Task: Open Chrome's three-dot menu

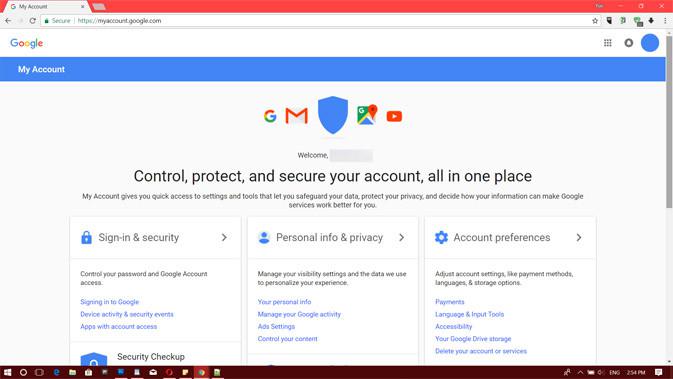Action: point(665,21)
